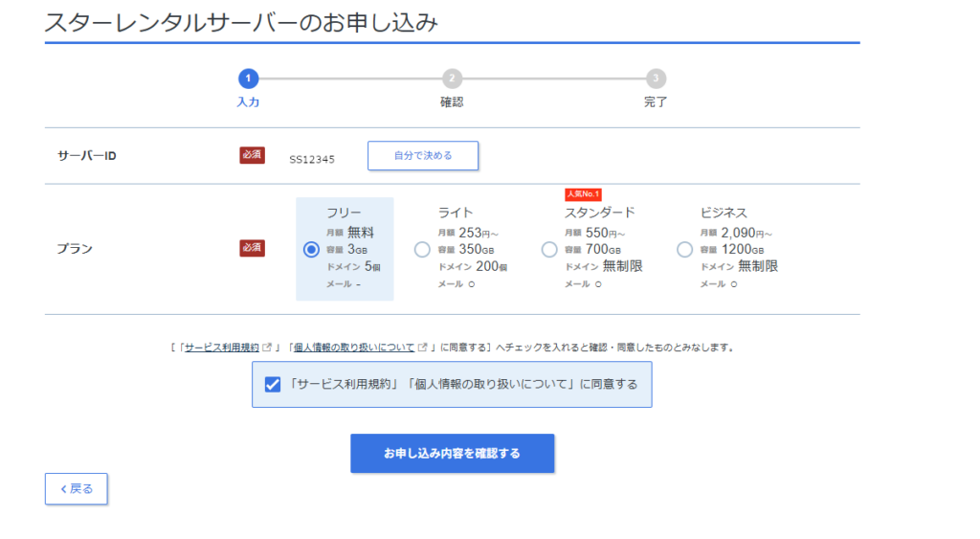Click the 700GB capacity value
Screen dimensions: 980x539
[603, 250]
